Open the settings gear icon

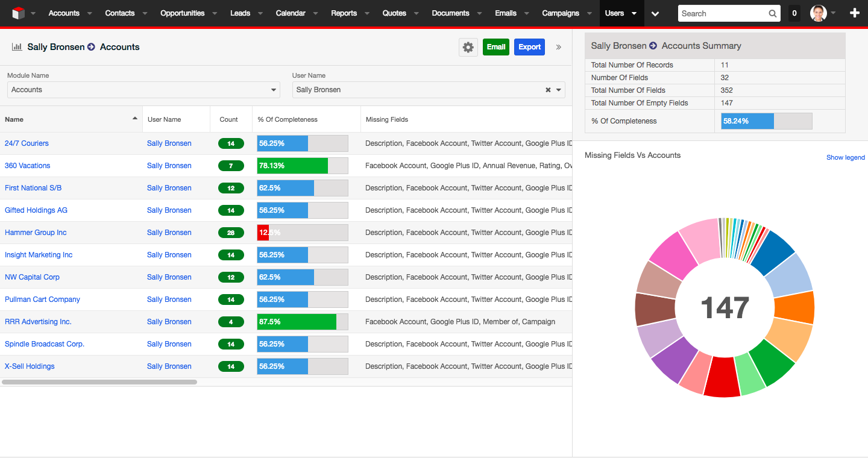pyautogui.click(x=468, y=47)
